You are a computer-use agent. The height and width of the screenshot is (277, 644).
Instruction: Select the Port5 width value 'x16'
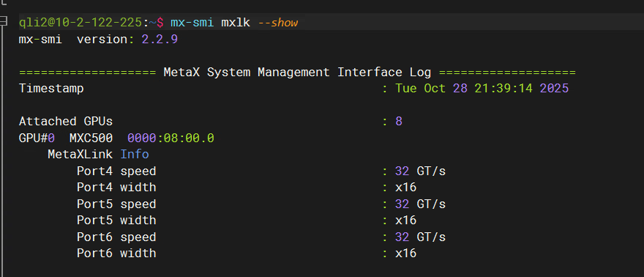(406, 221)
